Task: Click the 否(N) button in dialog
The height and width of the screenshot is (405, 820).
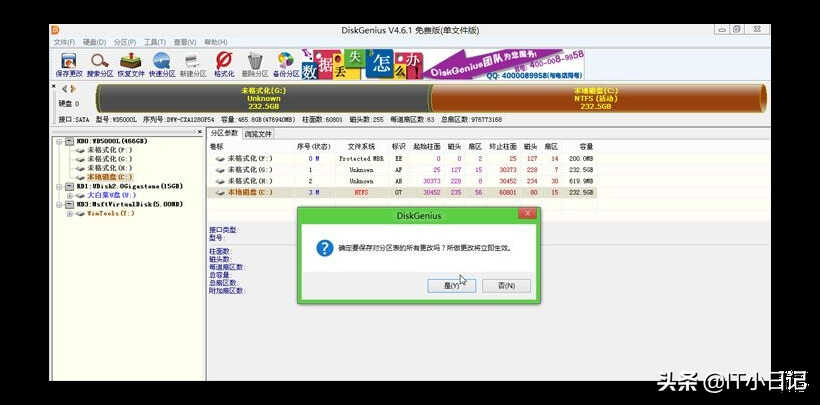Action: pyautogui.click(x=506, y=285)
